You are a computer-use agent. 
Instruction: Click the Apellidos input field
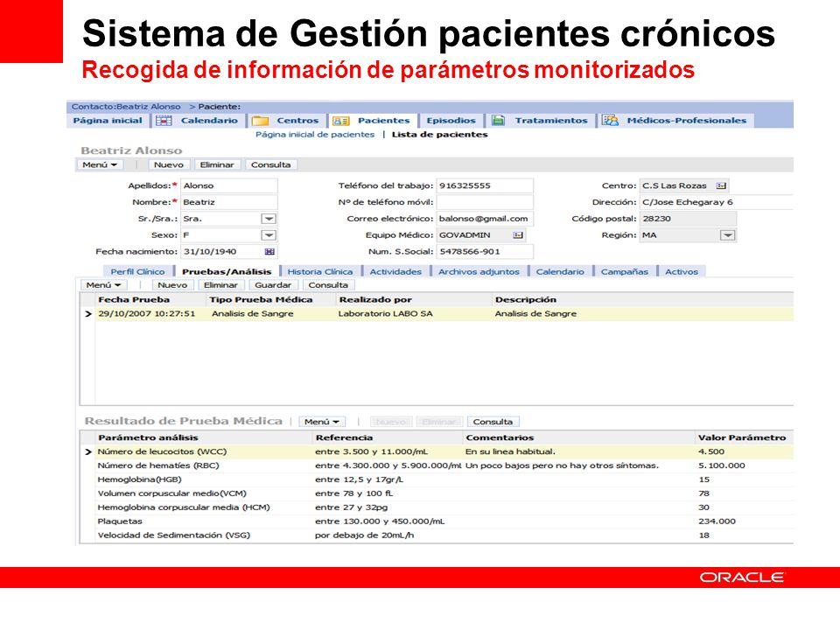coord(229,185)
